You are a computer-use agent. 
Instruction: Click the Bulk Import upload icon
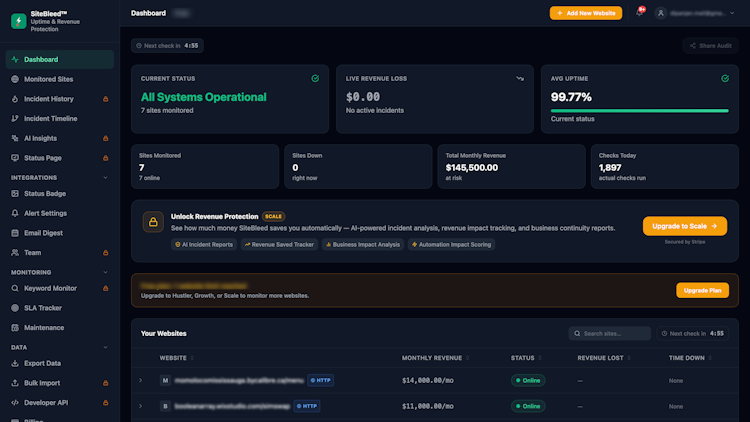15,383
